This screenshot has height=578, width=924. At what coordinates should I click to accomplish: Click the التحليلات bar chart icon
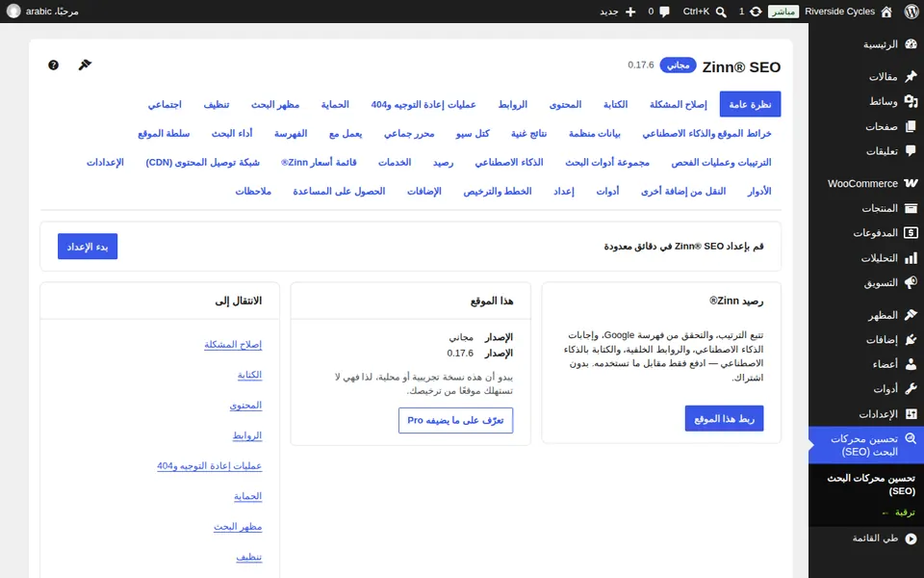click(x=911, y=258)
